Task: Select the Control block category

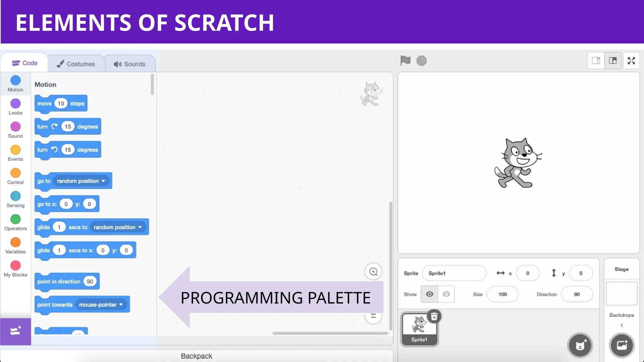Action: click(x=15, y=176)
